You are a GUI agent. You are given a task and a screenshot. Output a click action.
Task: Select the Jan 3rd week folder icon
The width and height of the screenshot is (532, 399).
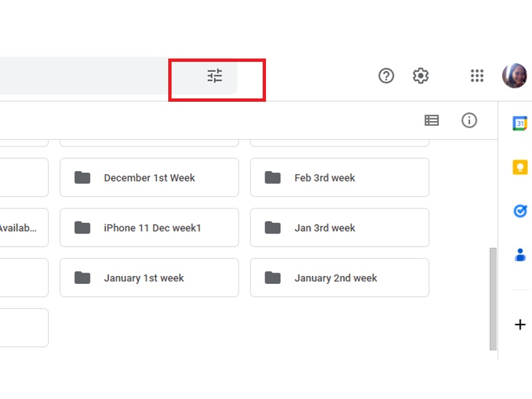point(273,227)
